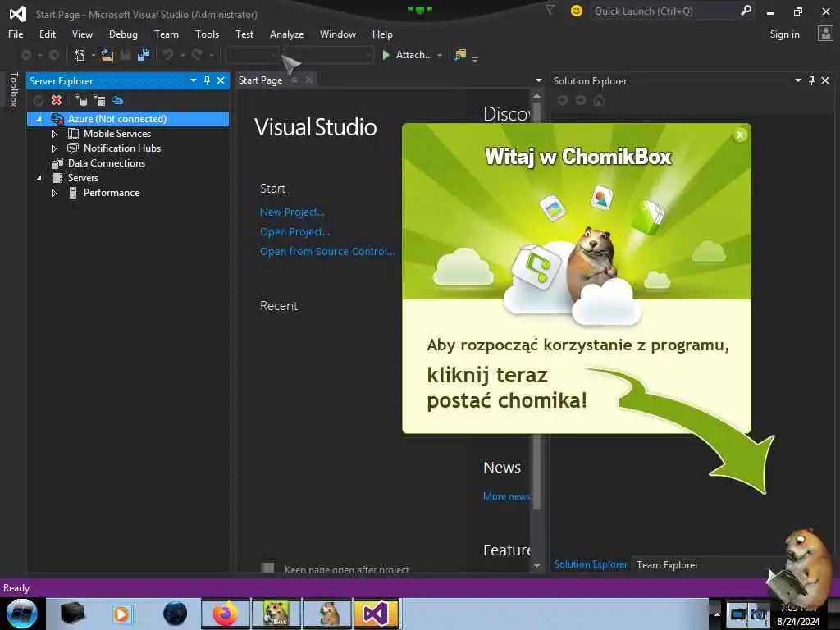Select the Data Connections tree item
The image size is (840, 630).
pyautogui.click(x=106, y=163)
